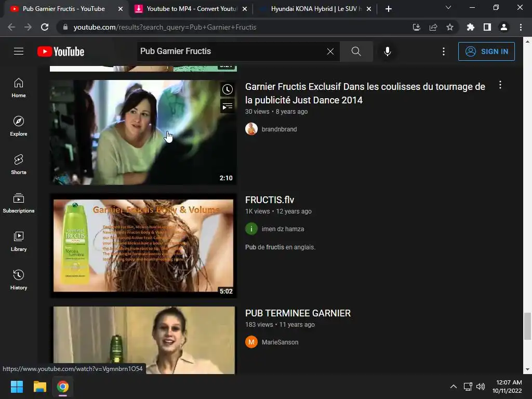This screenshot has height=399, width=532.
Task: Close the Youtube to MP4 tab
Action: (245, 9)
